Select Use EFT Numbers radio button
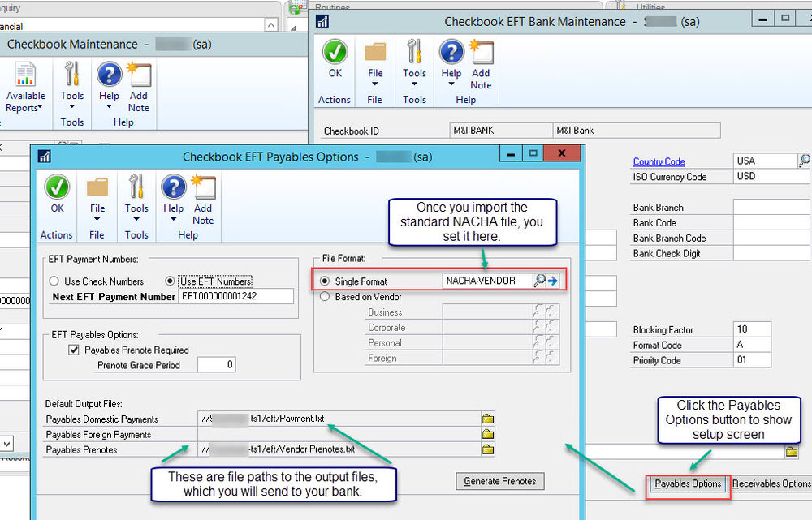Screen dimensions: 812x520 pos(170,281)
